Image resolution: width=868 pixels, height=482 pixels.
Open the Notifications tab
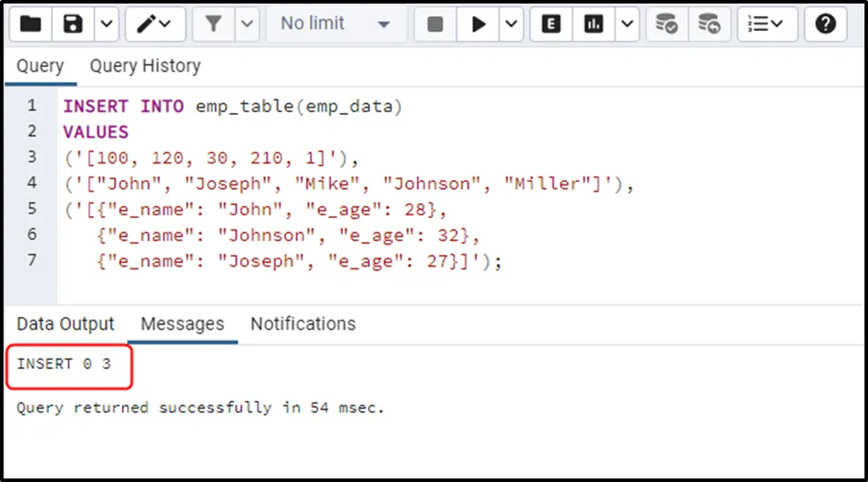pos(303,324)
